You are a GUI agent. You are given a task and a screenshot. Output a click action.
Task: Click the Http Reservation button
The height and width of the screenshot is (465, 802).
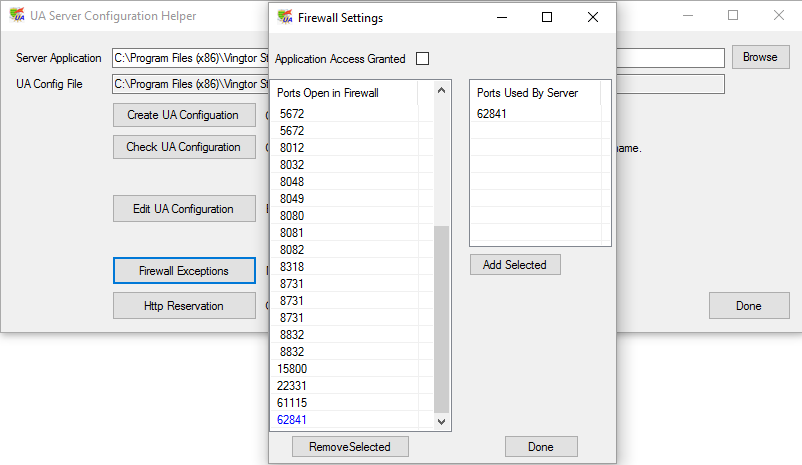[x=183, y=306]
